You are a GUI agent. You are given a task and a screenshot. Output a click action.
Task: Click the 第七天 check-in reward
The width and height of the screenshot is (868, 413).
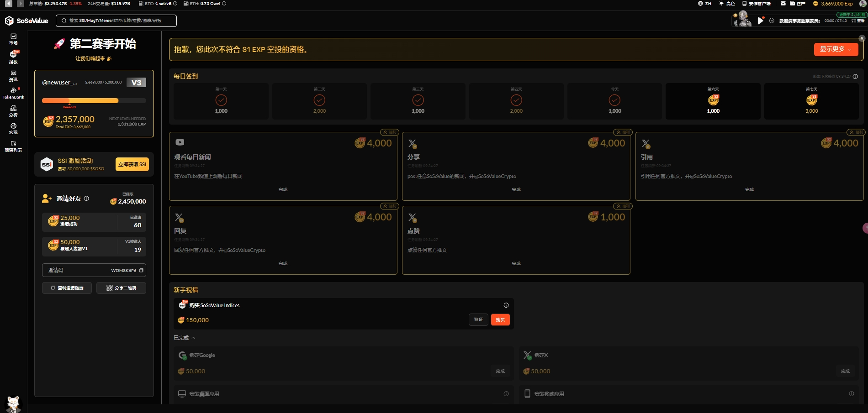[x=811, y=101]
